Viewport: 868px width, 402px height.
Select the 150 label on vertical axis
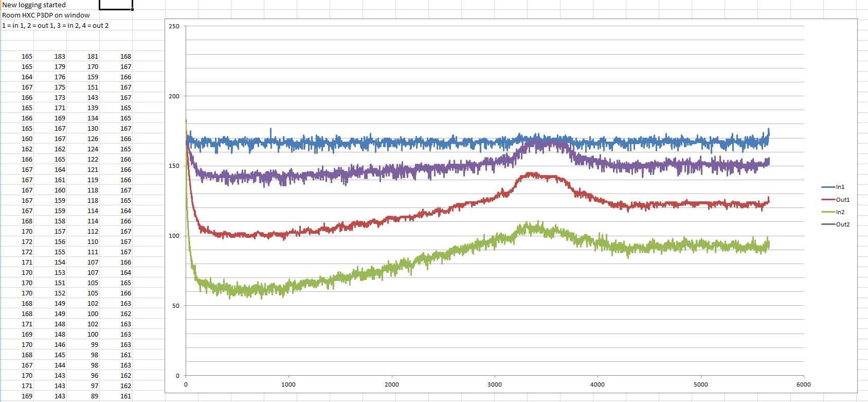click(x=174, y=166)
